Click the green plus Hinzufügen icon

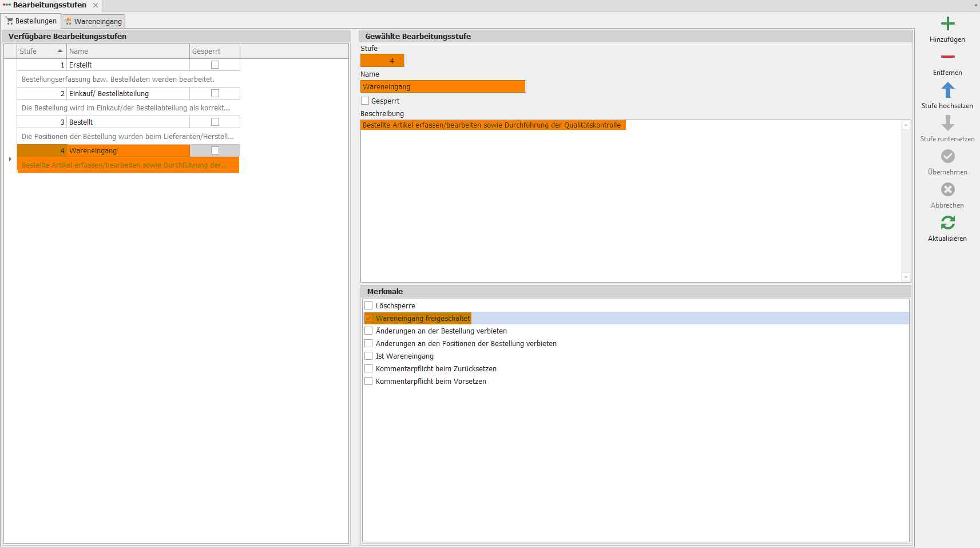tap(947, 24)
